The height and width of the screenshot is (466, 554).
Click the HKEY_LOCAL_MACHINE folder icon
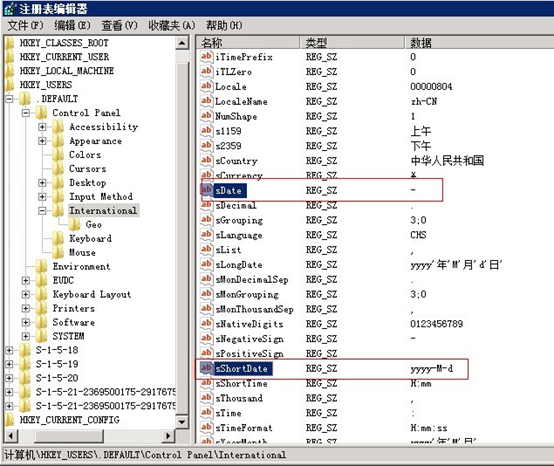10,71
